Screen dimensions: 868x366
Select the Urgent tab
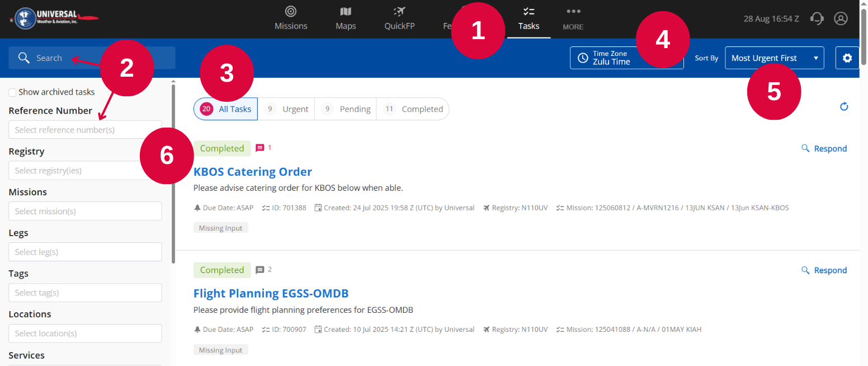(x=286, y=109)
